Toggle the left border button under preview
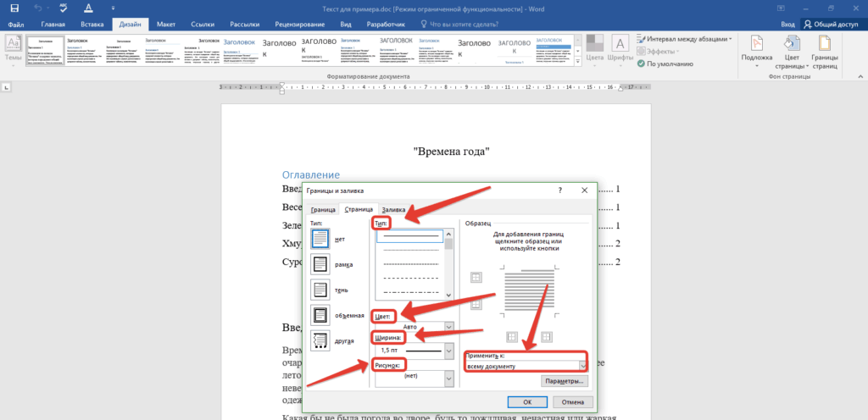868x420 pixels. pos(512,336)
